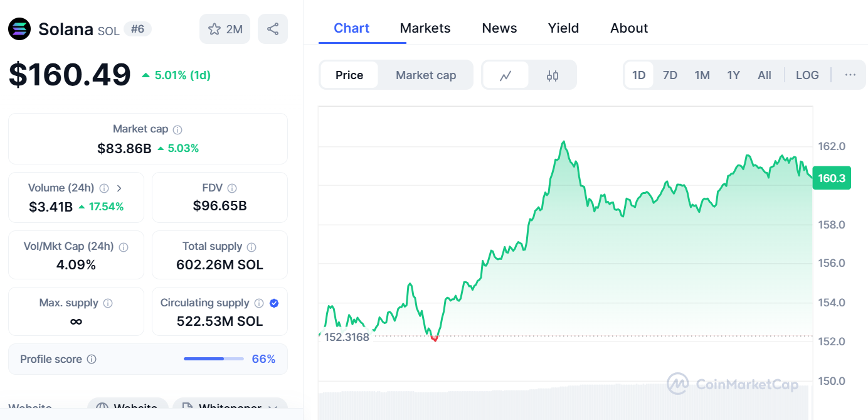Screen dimensions: 868x420
Task: Click the 522.53M SOL circulating supply
Action: pos(220,321)
